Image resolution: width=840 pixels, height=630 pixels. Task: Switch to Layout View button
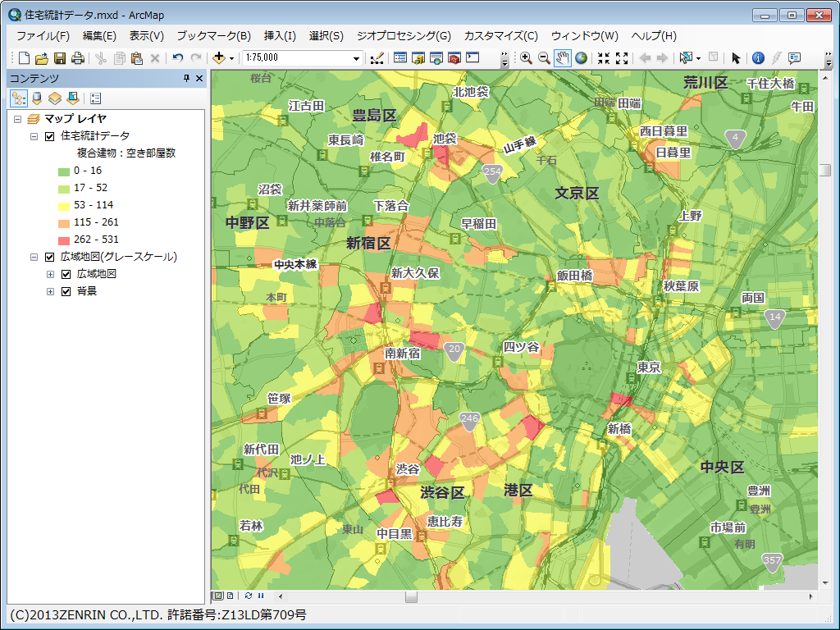[230, 596]
